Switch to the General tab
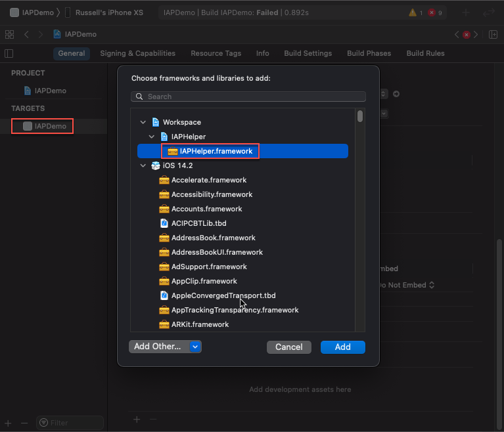504x432 pixels. pos(72,53)
